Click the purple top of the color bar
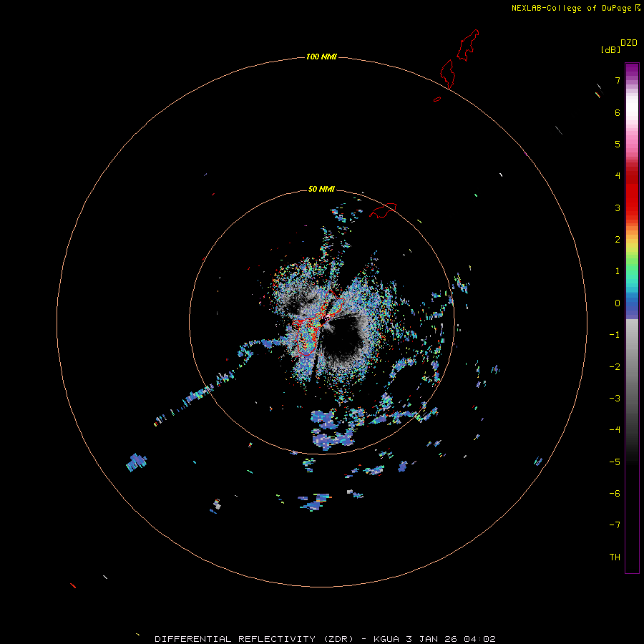Screen dimensions: 644x644 click(x=632, y=69)
